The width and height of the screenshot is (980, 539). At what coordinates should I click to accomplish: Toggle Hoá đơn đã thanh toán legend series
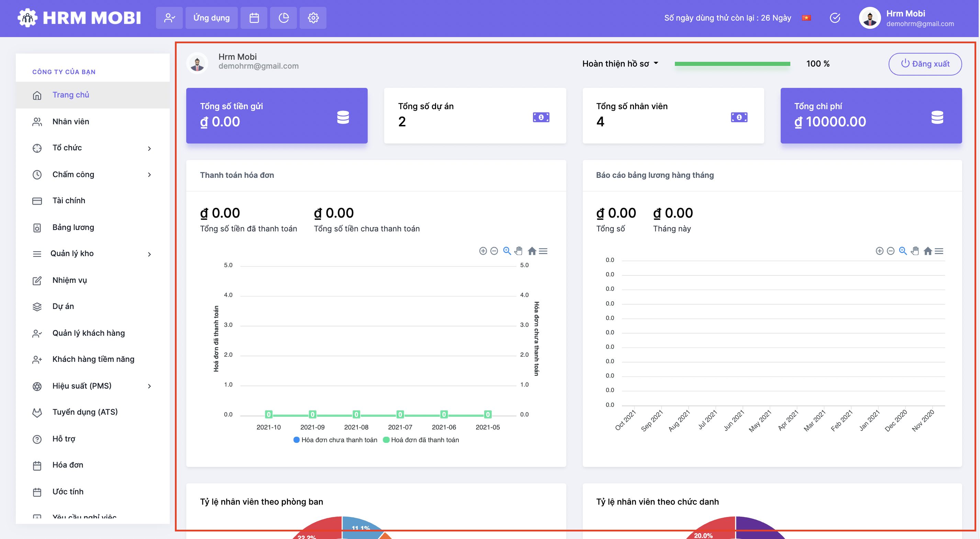[421, 440]
